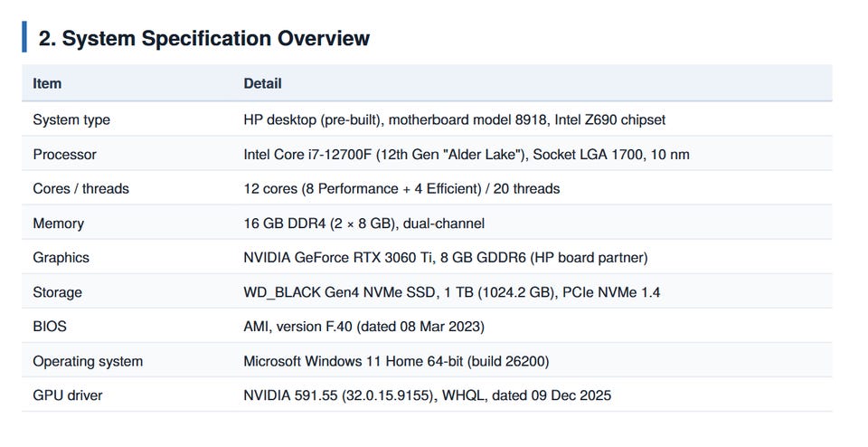Click the Windows 11 Home build detail
This screenshot has height=447, width=868.
coord(396,361)
